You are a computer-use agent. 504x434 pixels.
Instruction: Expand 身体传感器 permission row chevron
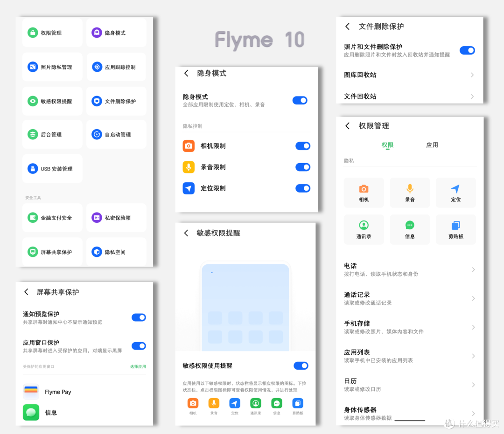[x=473, y=413]
